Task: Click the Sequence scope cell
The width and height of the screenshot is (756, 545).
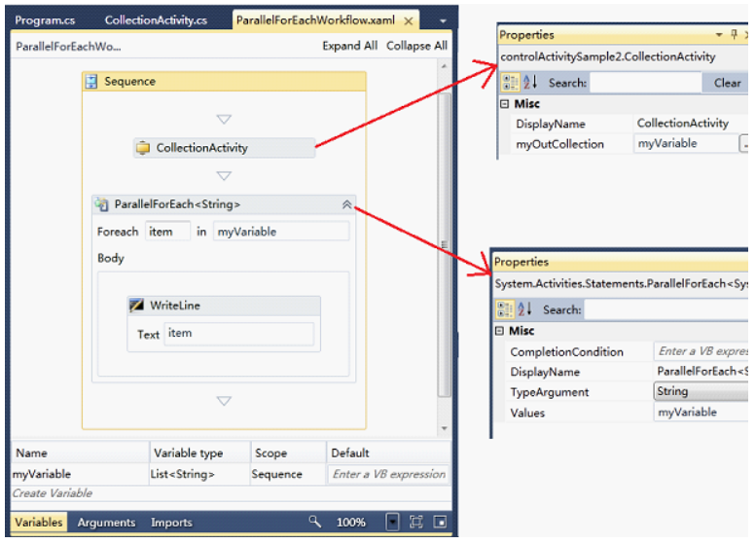Action: click(288, 474)
